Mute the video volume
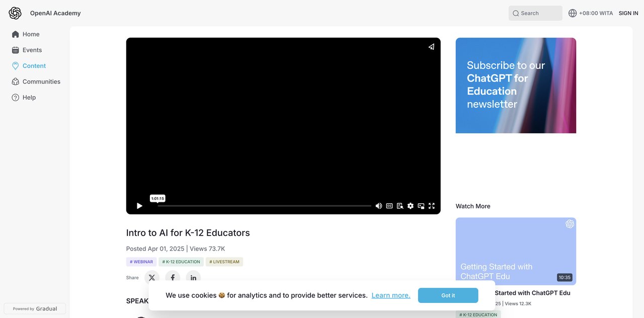Screen dimensions: 644x318 click(379, 206)
